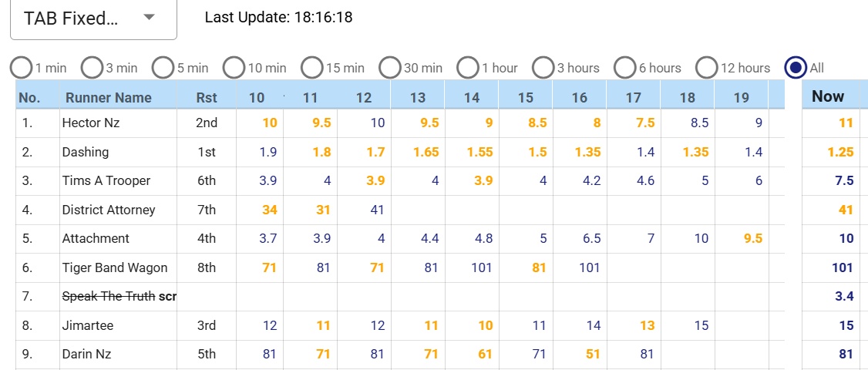Select the Dashing runner row name
The height and width of the screenshot is (370, 868).
click(x=86, y=152)
